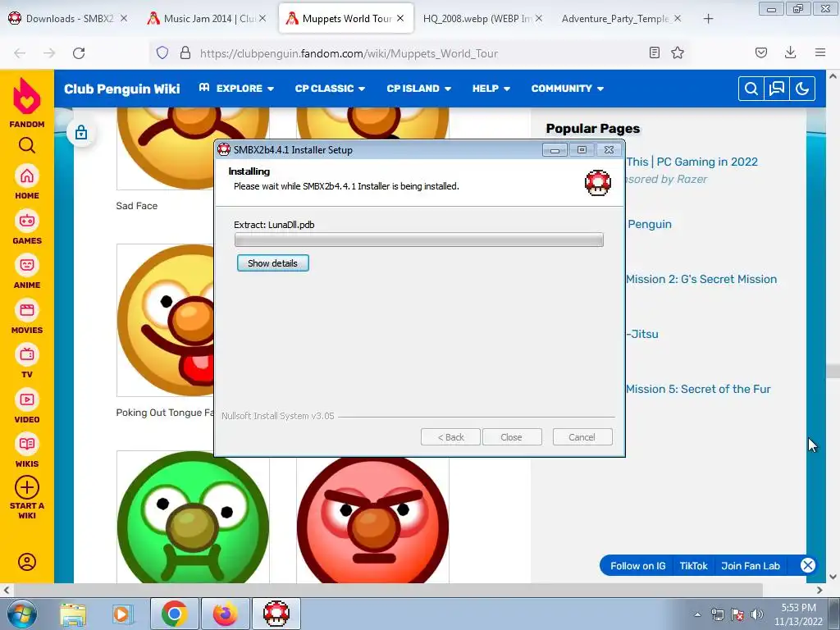
Task: Open Chrome from the taskbar
Action: tap(174, 614)
